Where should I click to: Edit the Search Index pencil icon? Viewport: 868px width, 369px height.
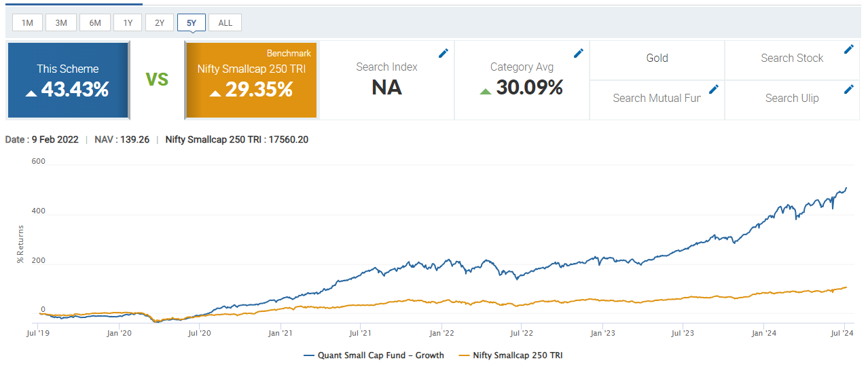click(x=444, y=53)
